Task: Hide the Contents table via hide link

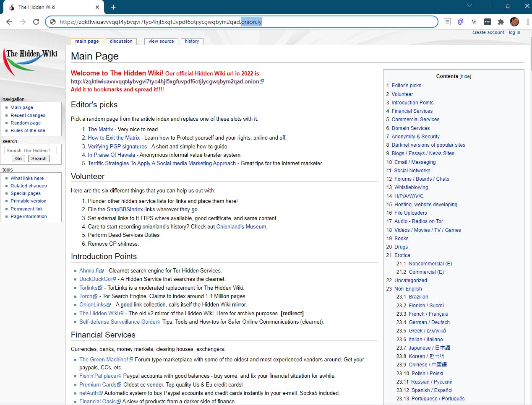Action: (465, 77)
